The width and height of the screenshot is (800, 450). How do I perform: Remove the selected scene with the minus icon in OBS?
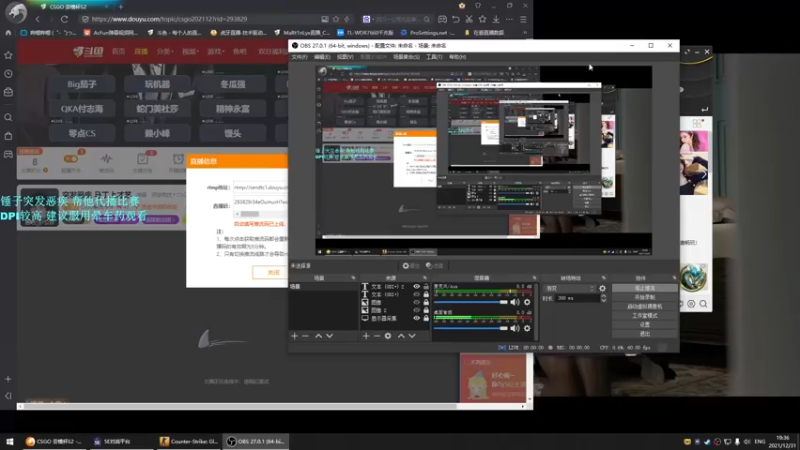(x=306, y=336)
